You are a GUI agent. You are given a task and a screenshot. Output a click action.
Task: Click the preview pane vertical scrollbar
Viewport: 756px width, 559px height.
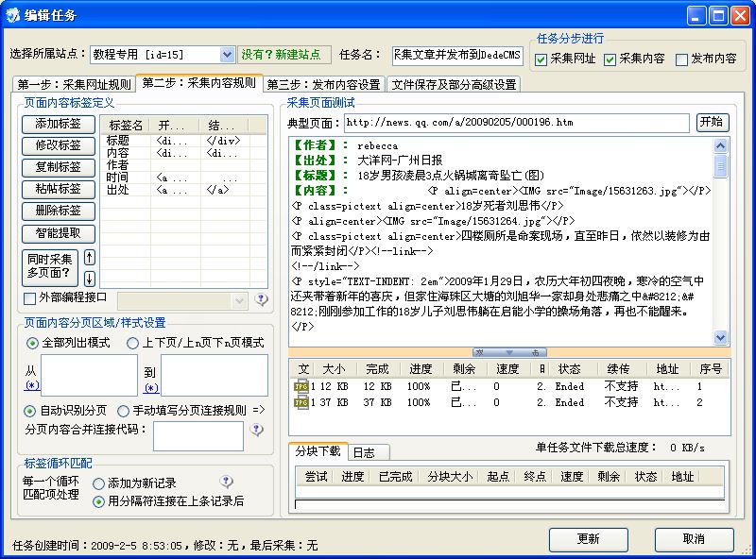(x=721, y=236)
